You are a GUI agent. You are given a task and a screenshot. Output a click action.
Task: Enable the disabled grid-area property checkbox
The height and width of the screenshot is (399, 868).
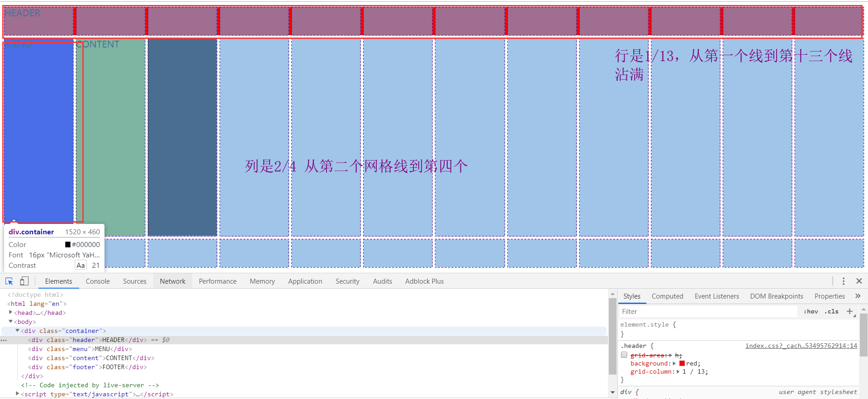[x=624, y=355]
